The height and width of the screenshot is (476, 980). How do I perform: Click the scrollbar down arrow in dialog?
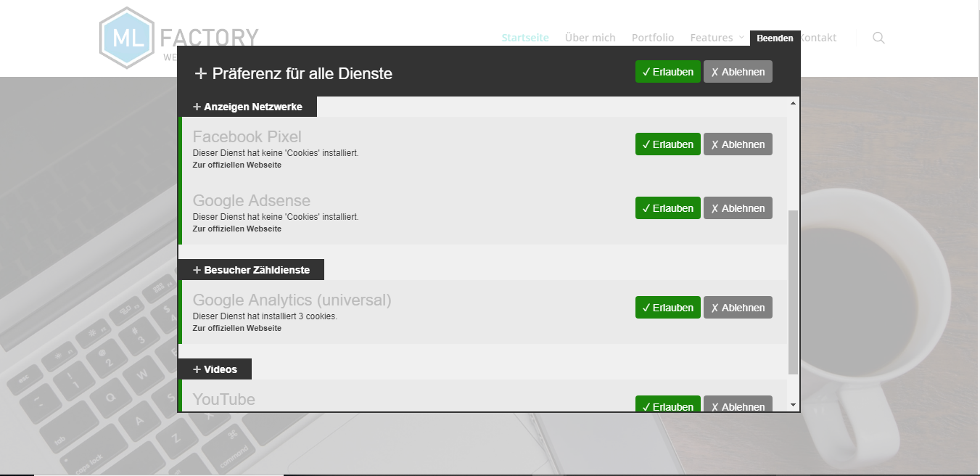click(x=793, y=405)
